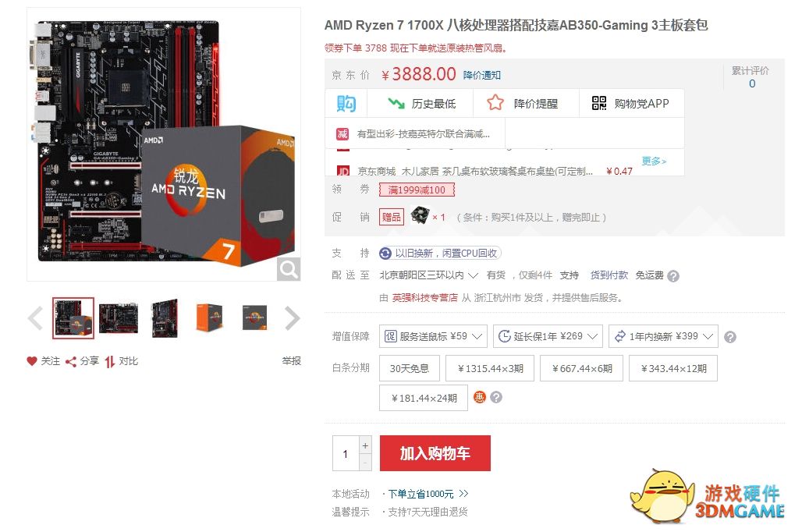
Task: Select the ¥1315.44×3 installment option
Action: point(490,368)
